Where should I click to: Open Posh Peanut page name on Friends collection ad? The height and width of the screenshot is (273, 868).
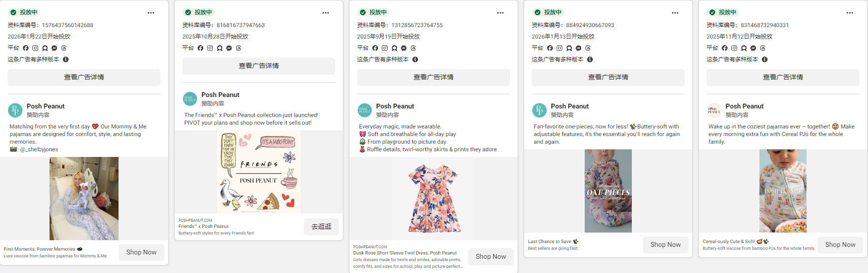220,95
